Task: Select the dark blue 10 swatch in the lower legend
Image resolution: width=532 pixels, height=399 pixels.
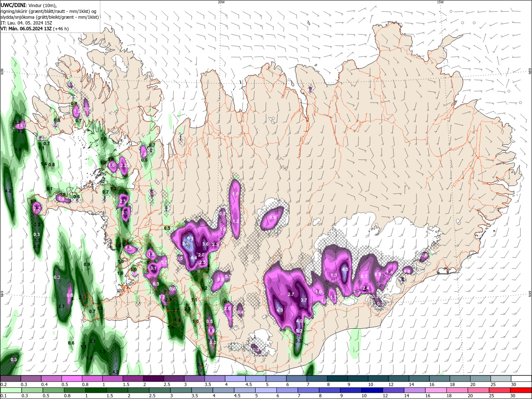Action: click(372, 390)
